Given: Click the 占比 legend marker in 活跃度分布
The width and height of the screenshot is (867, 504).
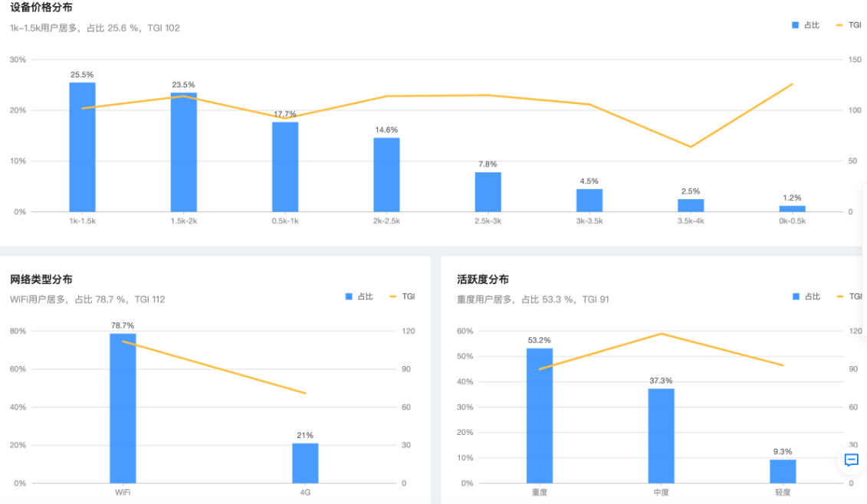Looking at the screenshot, I should pyautogui.click(x=796, y=296).
